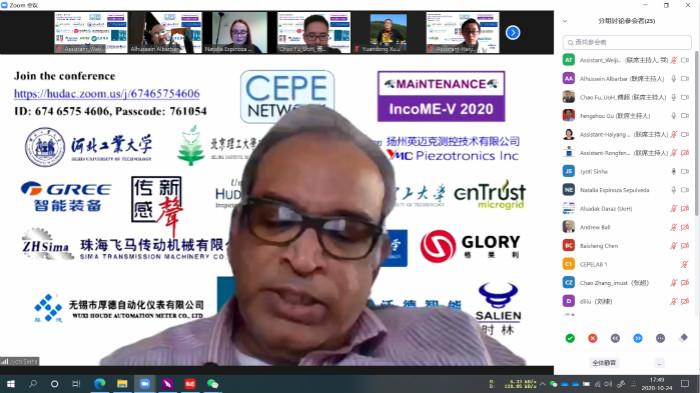The image size is (700, 393).
Task: Toggle microphone for Assistant_Weiji
Action: coord(674,60)
